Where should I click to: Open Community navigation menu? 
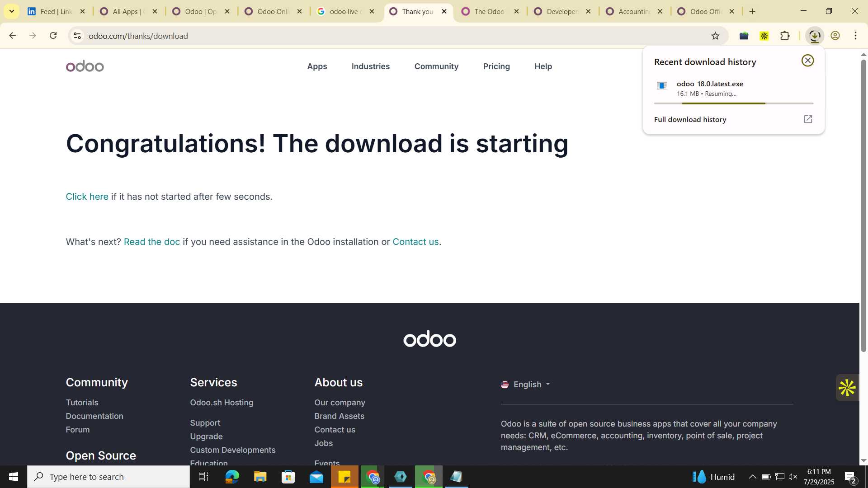pos(436,66)
